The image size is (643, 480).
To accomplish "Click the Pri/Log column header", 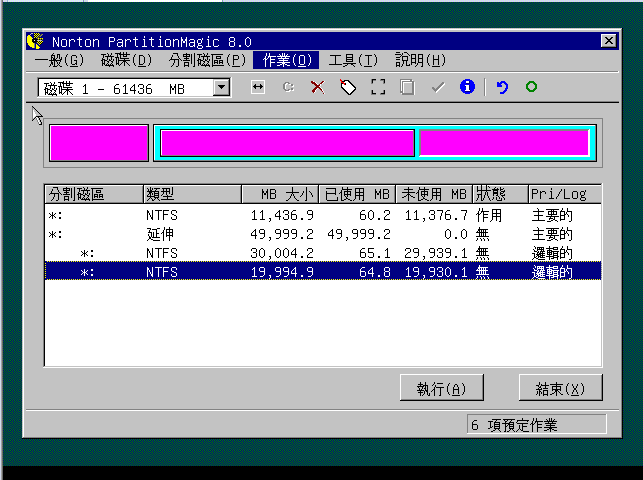I will [x=565, y=194].
